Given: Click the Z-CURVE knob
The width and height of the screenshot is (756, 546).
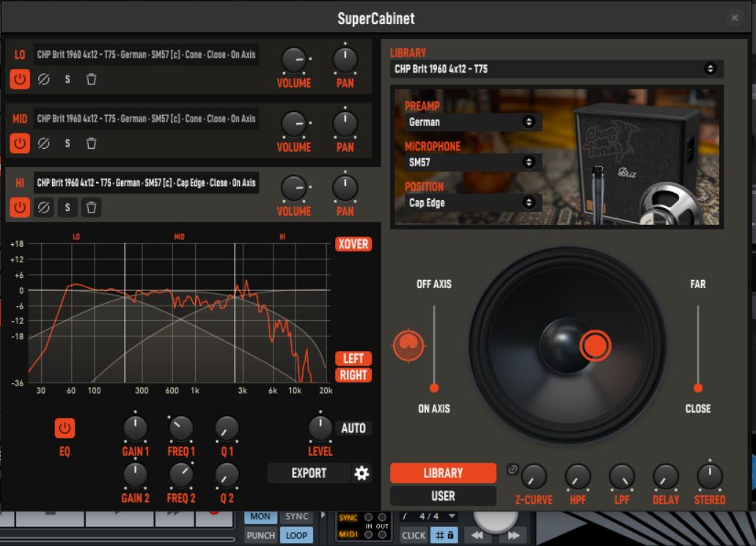Looking at the screenshot, I should (x=535, y=476).
